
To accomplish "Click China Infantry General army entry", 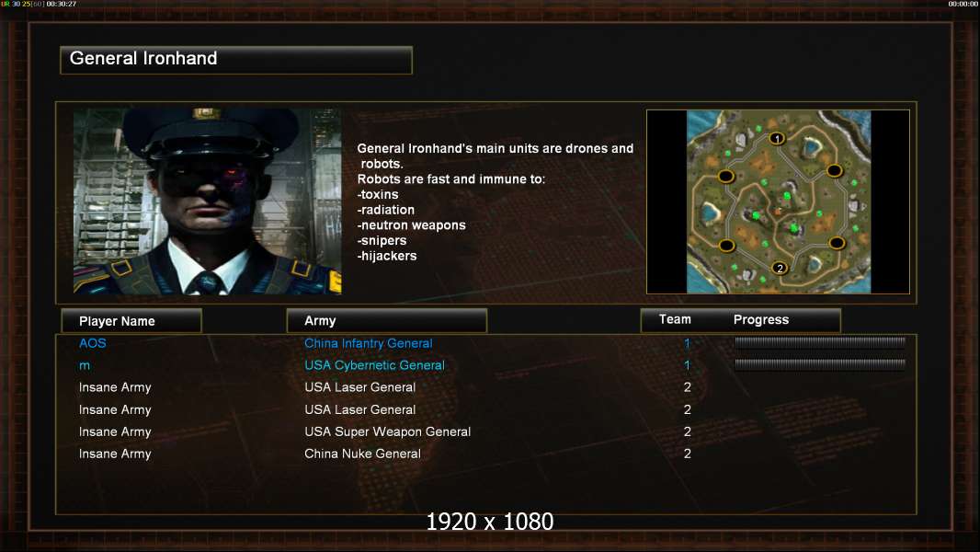I will [x=368, y=343].
